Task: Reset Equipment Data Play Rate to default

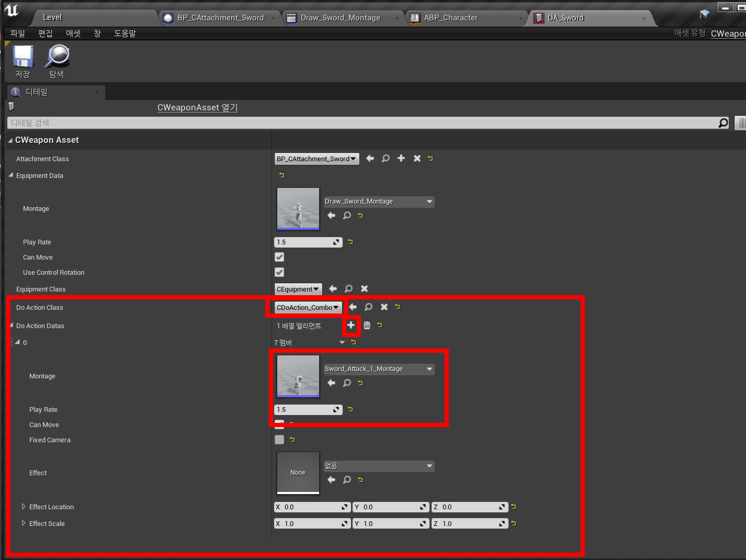Action: pos(351,242)
